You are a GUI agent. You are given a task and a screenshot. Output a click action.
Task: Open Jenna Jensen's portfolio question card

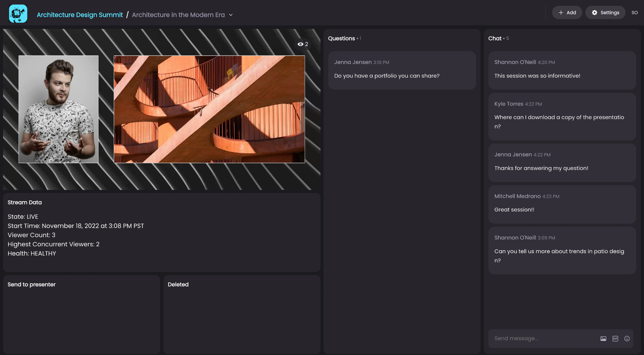[402, 70]
